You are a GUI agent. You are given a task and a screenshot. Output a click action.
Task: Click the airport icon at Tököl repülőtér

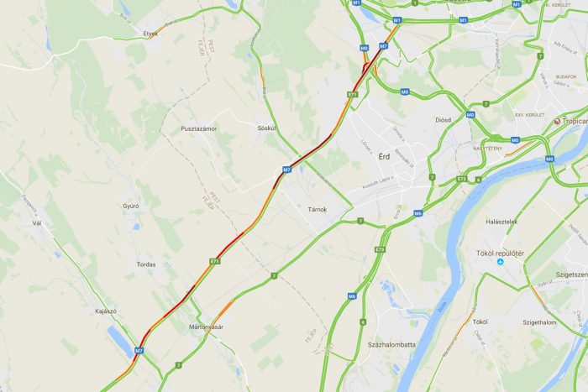pos(500,262)
